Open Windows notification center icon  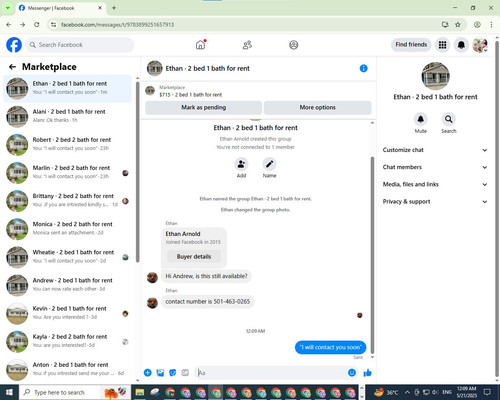pyautogui.click(x=487, y=392)
